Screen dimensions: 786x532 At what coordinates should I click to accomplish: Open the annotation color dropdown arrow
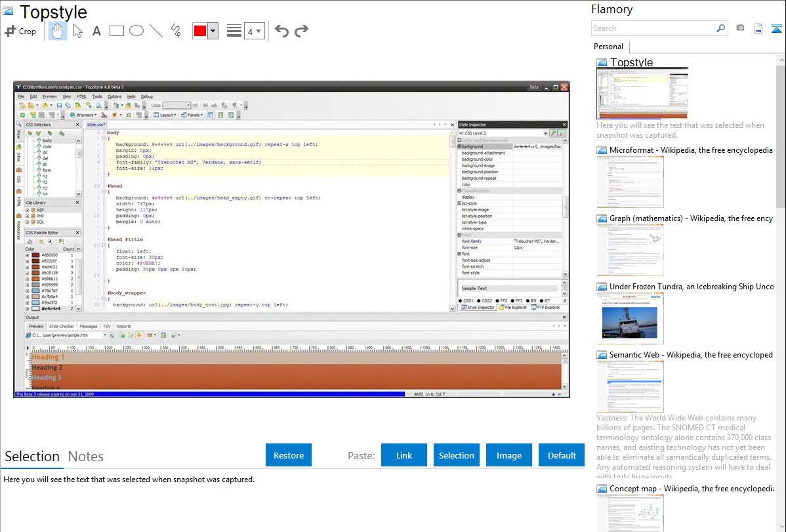(213, 31)
